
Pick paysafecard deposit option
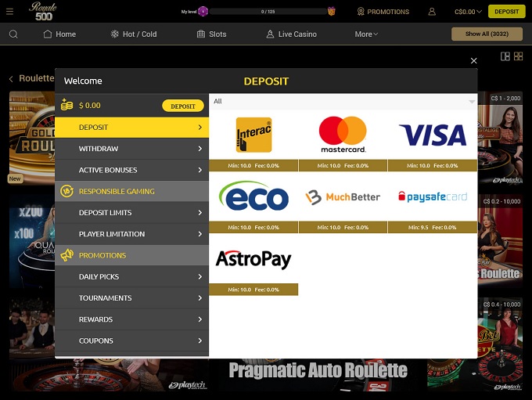432,196
